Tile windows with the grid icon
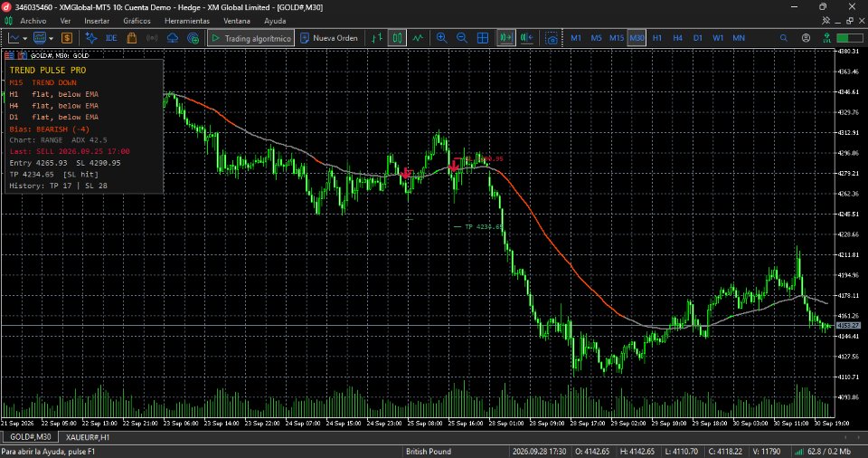The height and width of the screenshot is (458, 868). point(483,38)
